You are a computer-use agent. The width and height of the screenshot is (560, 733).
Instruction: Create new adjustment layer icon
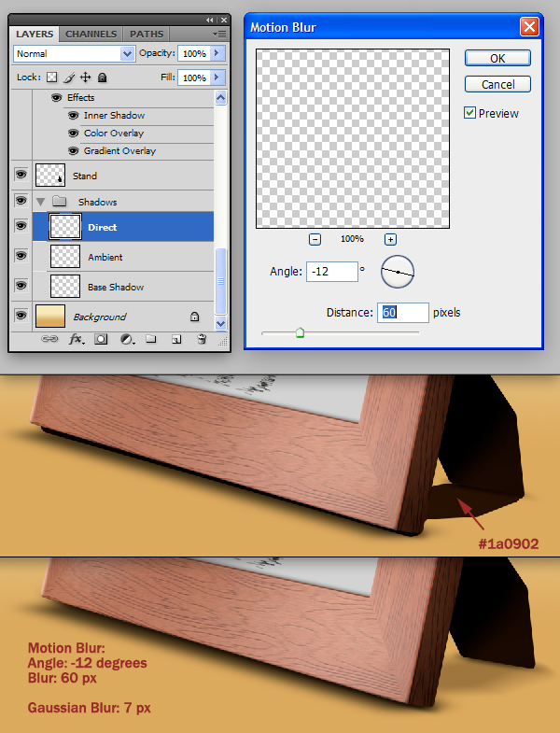coord(127,339)
